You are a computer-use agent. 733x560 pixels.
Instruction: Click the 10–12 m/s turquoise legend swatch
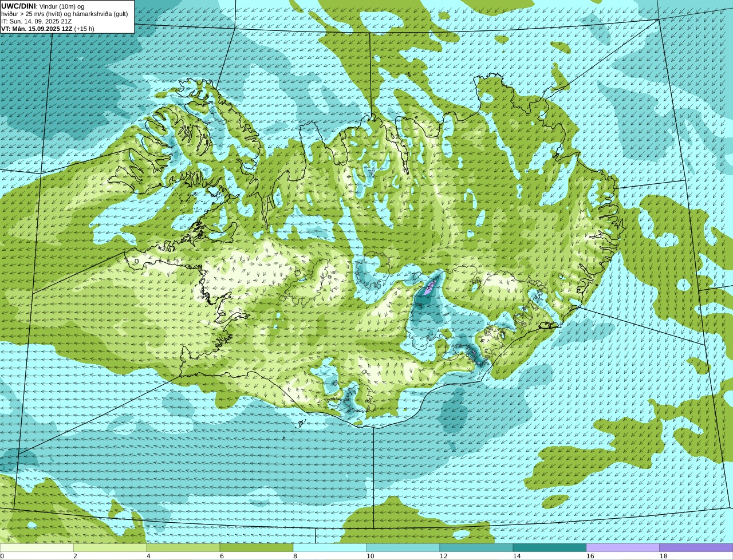pyautogui.click(x=403, y=547)
